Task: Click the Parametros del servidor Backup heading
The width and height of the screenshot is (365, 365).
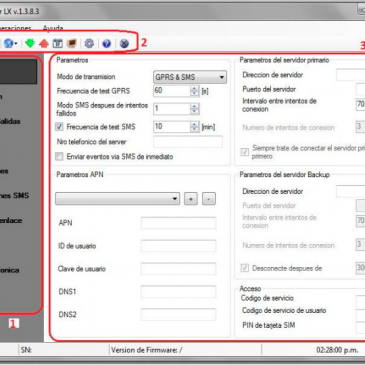Action: tap(285, 175)
